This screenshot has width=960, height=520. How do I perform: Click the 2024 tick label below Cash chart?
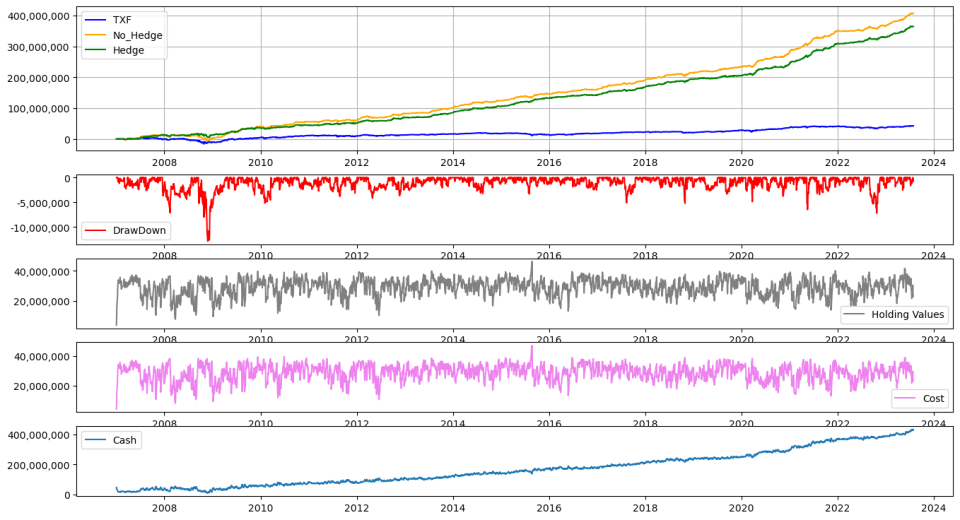pos(933,508)
